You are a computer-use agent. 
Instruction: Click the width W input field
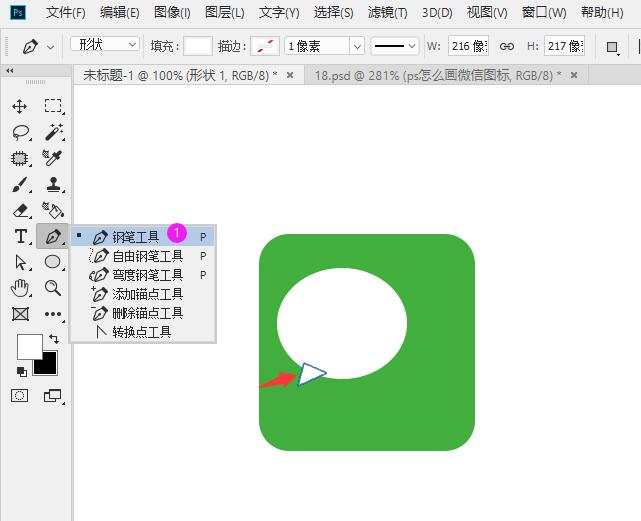click(468, 46)
